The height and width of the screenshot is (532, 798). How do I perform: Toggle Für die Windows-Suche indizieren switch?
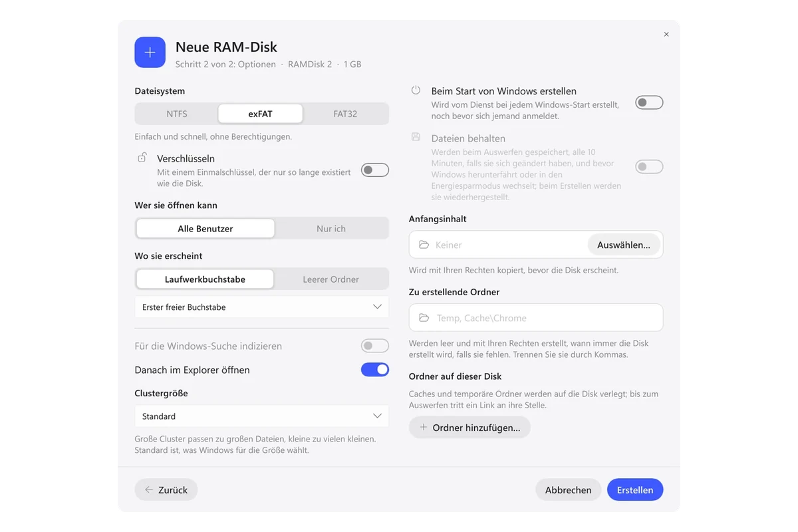(x=375, y=346)
